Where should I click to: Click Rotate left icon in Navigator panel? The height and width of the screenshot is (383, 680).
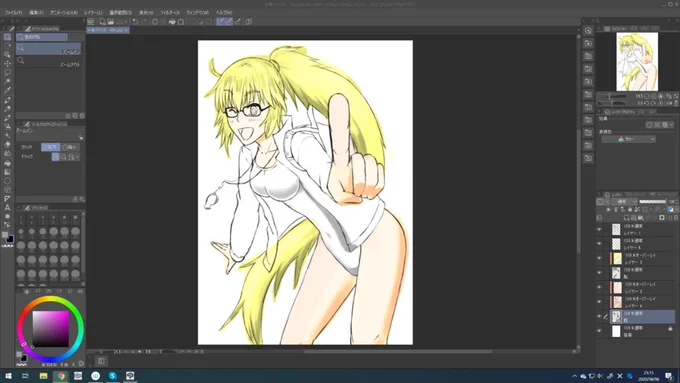[x=647, y=104]
